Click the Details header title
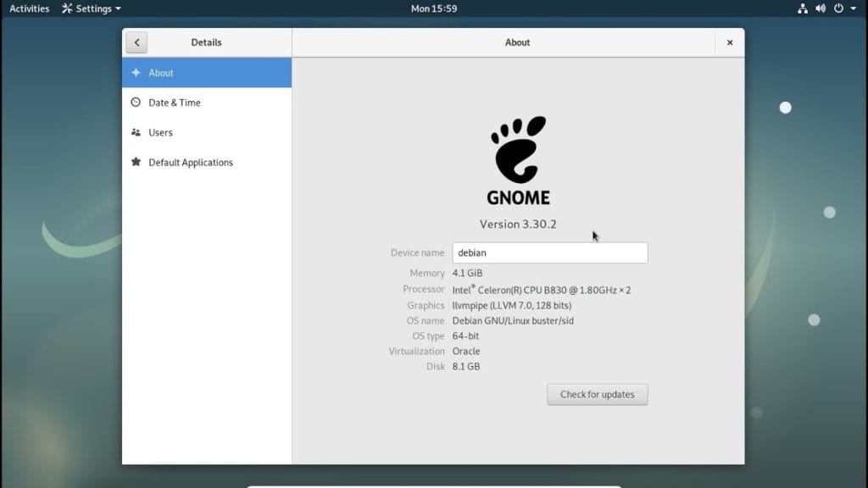 [x=206, y=42]
